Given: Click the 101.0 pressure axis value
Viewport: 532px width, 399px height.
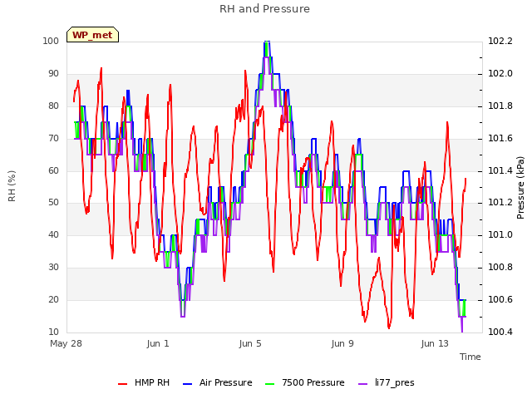Looking at the screenshot, I should [x=500, y=234].
